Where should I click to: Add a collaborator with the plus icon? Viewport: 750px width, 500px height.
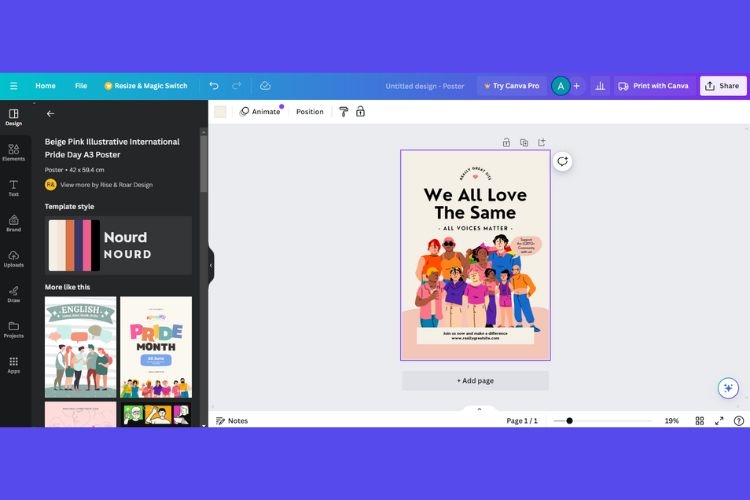click(576, 86)
